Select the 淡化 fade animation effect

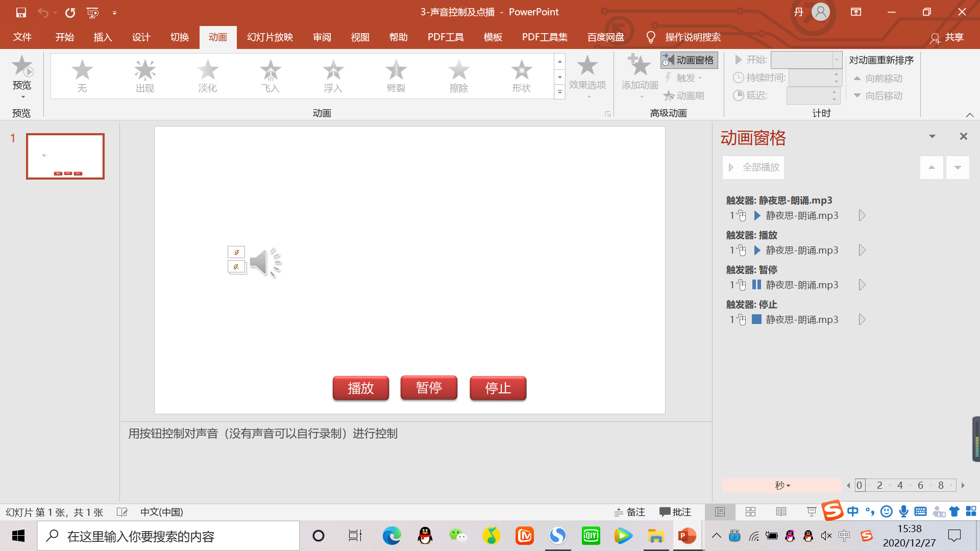coord(208,76)
